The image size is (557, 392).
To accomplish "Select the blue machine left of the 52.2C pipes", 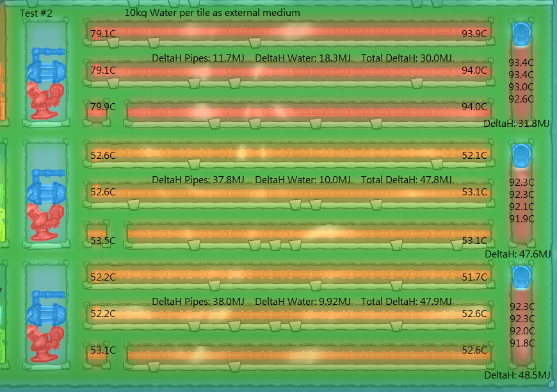I will [x=47, y=309].
